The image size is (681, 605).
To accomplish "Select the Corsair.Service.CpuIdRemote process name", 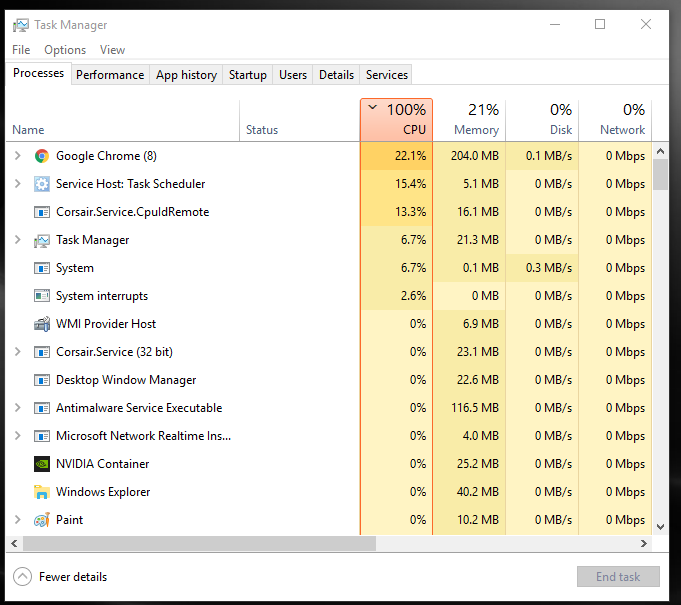I will pos(132,212).
